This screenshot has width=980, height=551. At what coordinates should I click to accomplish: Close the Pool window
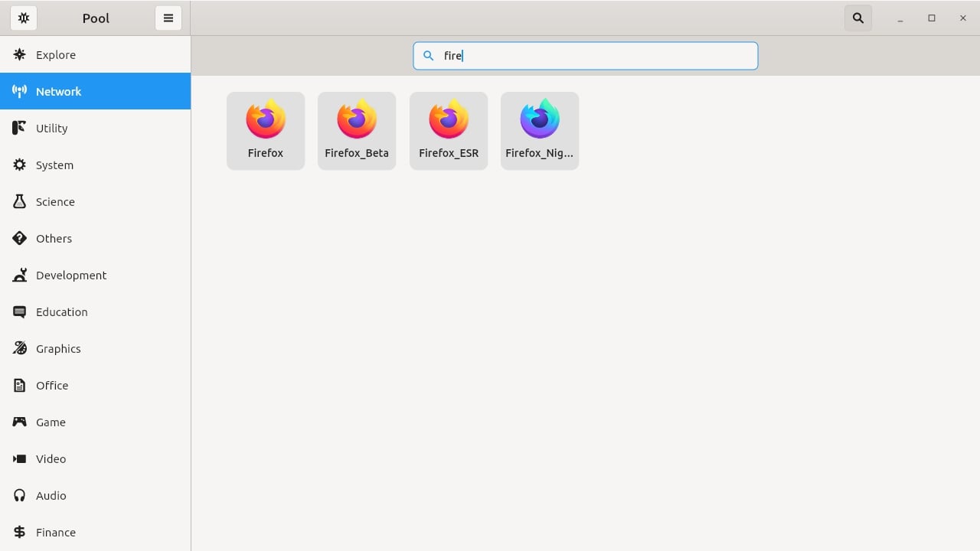[x=963, y=18]
